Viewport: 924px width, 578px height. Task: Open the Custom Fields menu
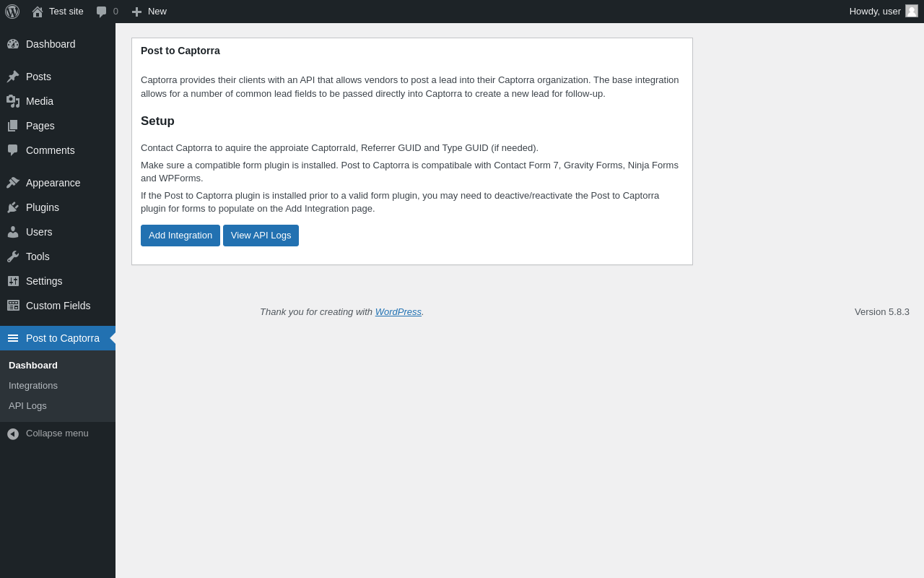pyautogui.click(x=58, y=306)
